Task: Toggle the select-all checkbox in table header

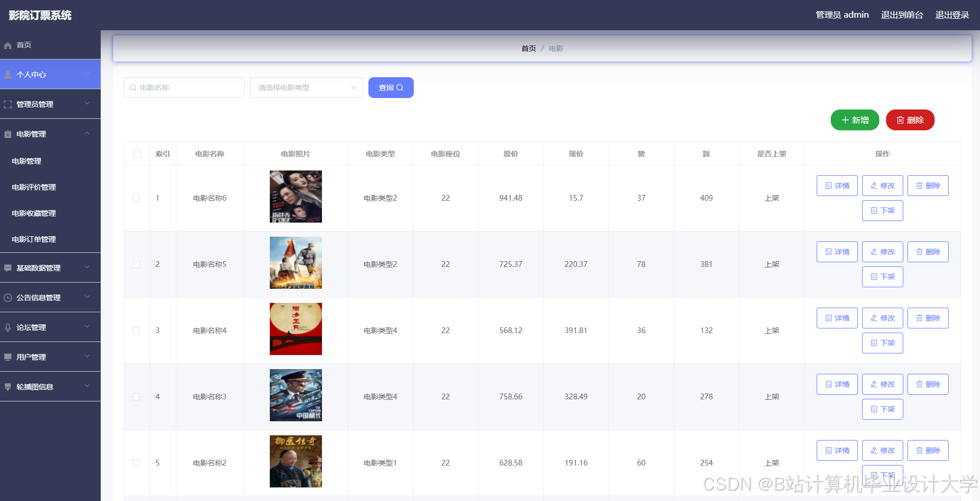Action: (x=137, y=154)
